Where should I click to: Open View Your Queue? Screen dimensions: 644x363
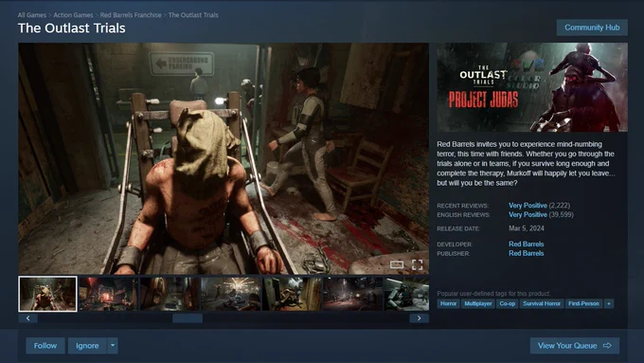575,346
